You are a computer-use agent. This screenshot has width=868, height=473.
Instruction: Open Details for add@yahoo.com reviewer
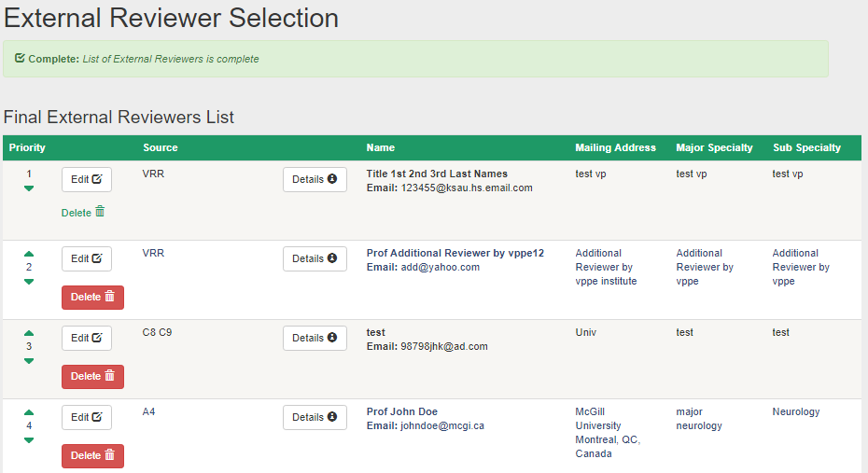[315, 258]
